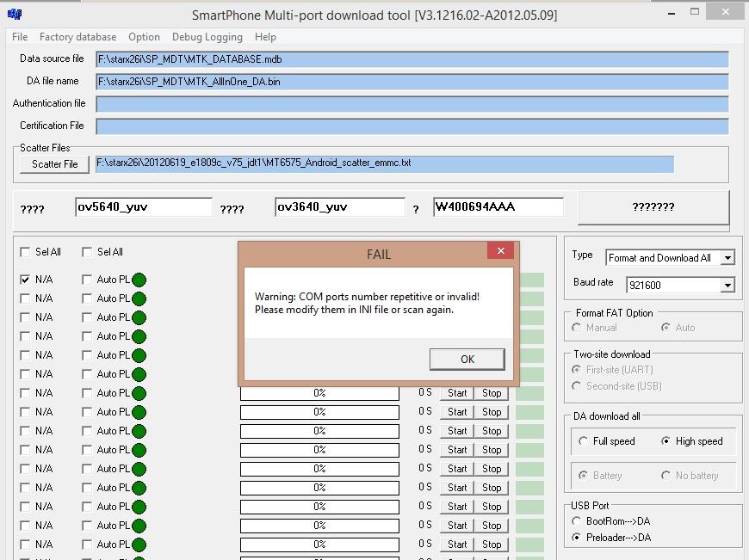Click the 0% progress bar in twelfth row
Viewport: 749px width, 560px height.
(319, 488)
